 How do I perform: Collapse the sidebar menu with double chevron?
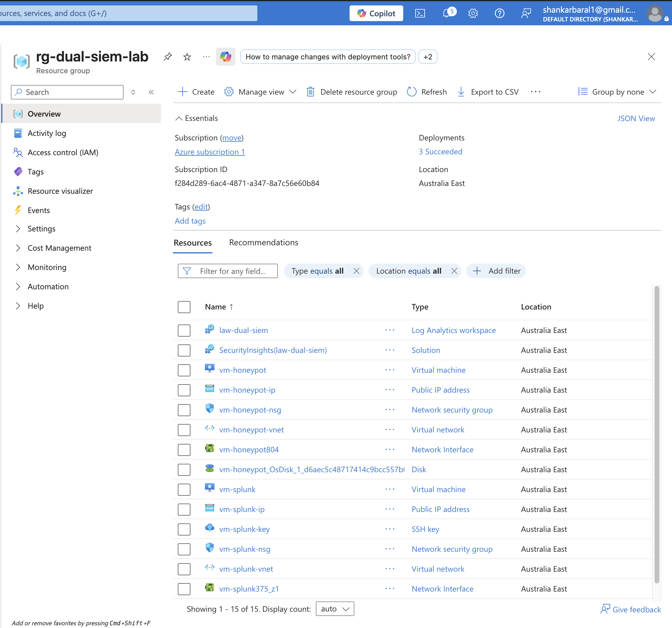click(x=152, y=92)
